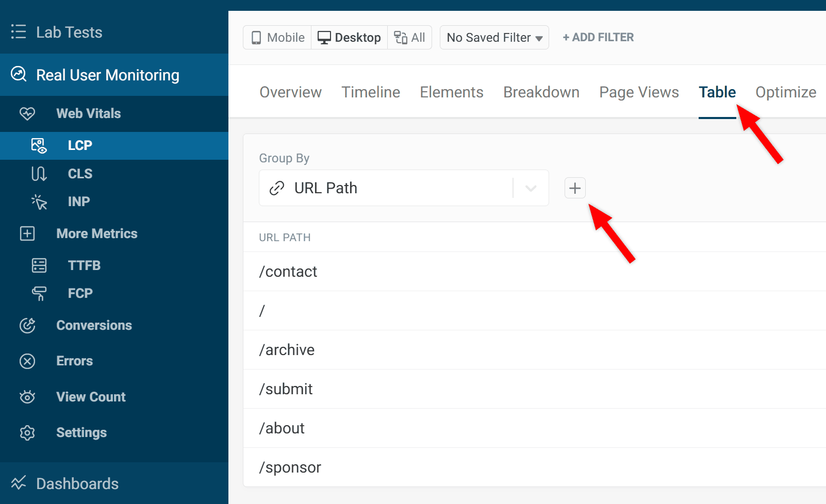Select the FCP paint icon
826x504 pixels.
(39, 293)
